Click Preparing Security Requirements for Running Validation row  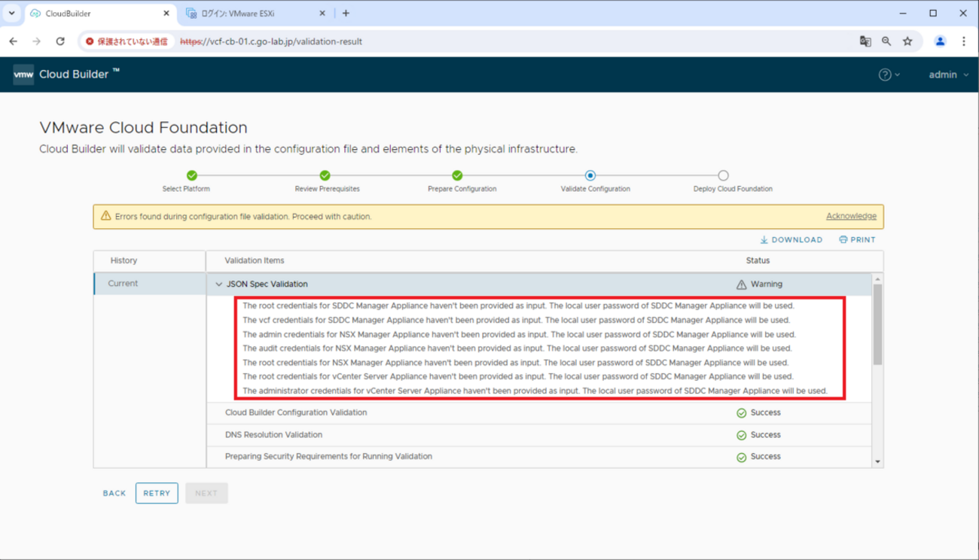coord(539,456)
